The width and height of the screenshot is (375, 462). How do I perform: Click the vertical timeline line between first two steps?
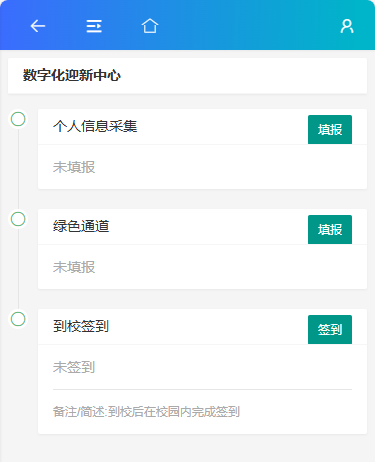pos(18,169)
